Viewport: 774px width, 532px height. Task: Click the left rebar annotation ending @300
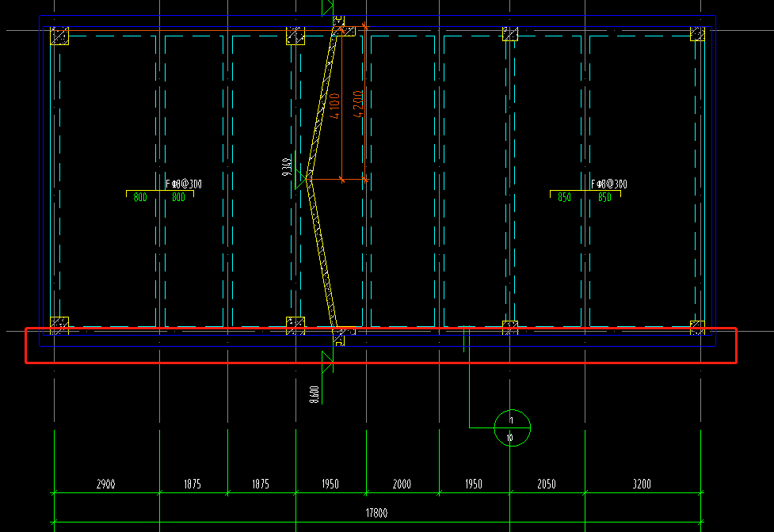(184, 184)
